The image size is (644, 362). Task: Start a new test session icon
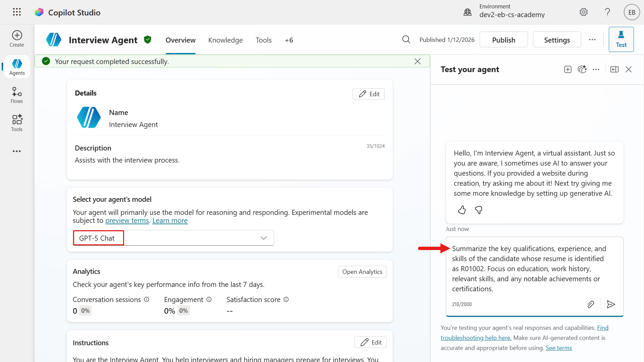tap(568, 69)
